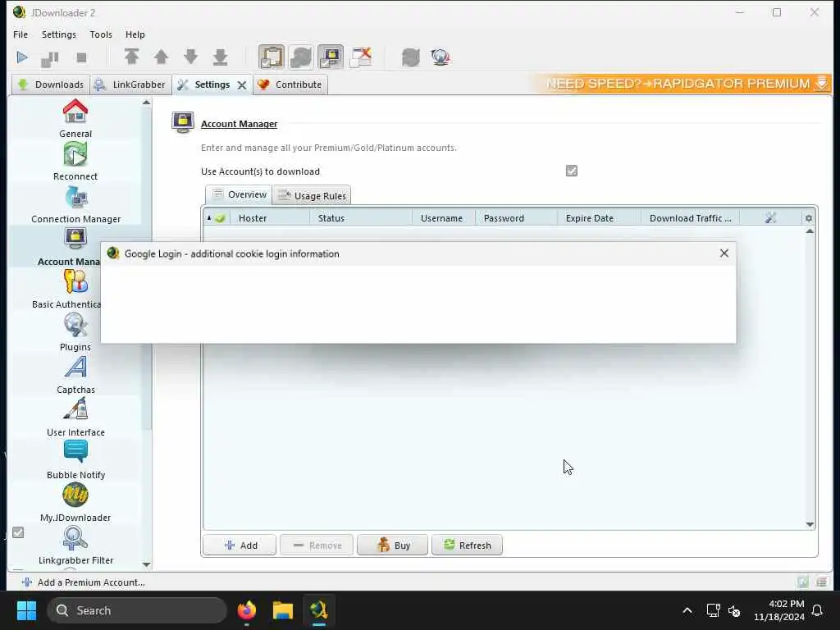This screenshot has height=630, width=840.
Task: Open User Interface settings
Action: pyautogui.click(x=75, y=418)
